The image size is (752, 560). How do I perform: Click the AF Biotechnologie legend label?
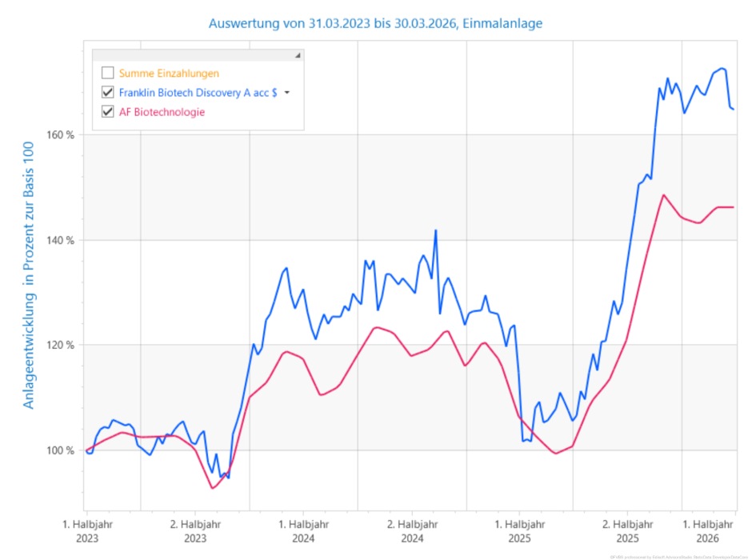coord(162,112)
